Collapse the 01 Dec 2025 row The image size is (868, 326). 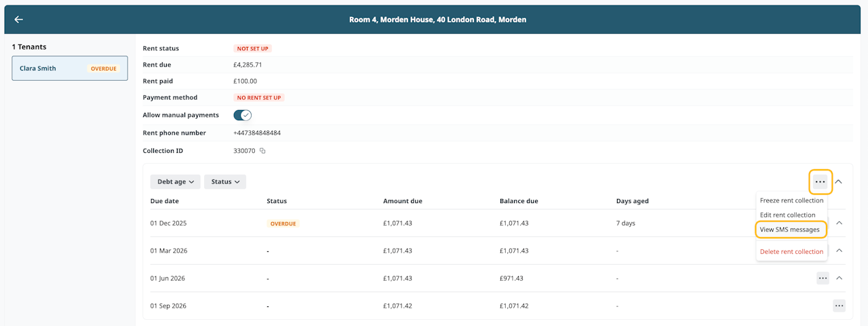click(x=839, y=223)
